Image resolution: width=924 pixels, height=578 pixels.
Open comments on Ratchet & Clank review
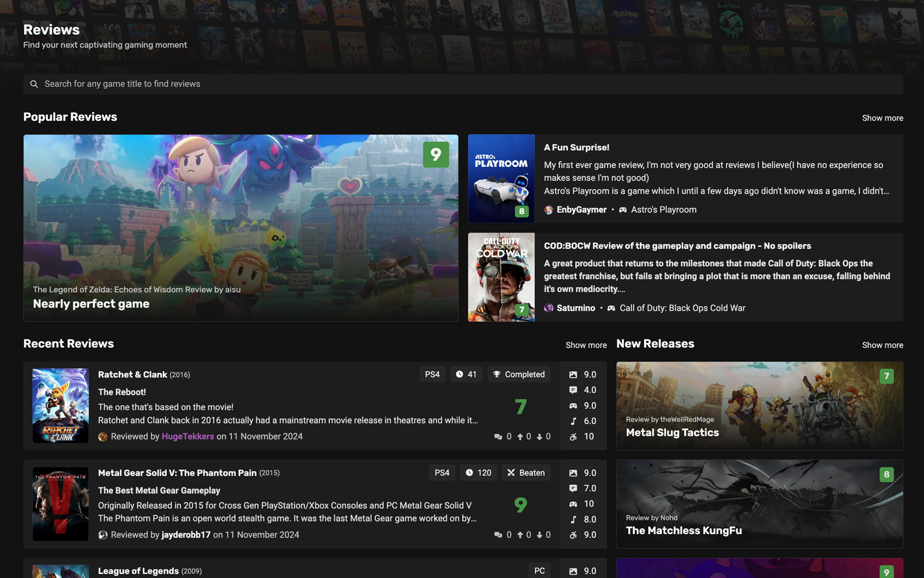coord(498,437)
